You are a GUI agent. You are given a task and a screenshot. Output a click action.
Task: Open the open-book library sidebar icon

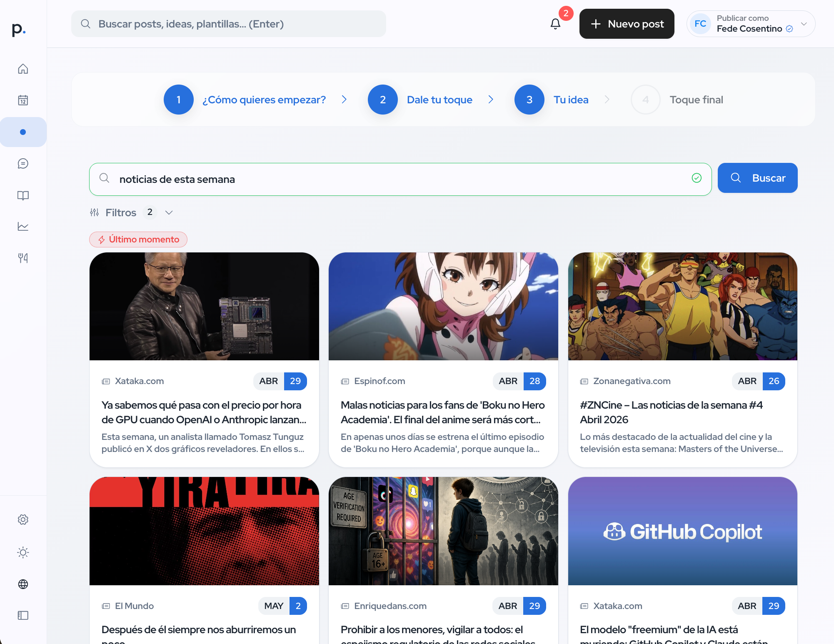pyautogui.click(x=23, y=195)
